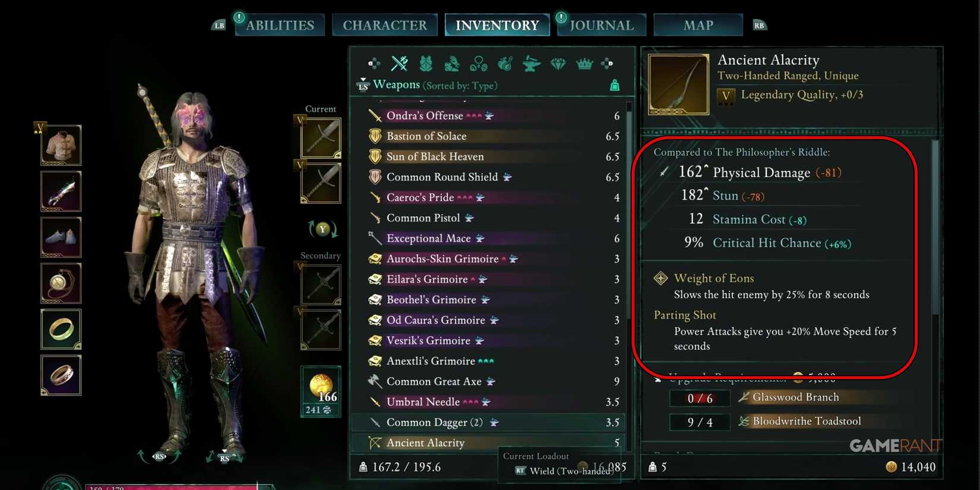Select the armor category filter icon
The height and width of the screenshot is (490, 980).
pyautogui.click(x=426, y=63)
